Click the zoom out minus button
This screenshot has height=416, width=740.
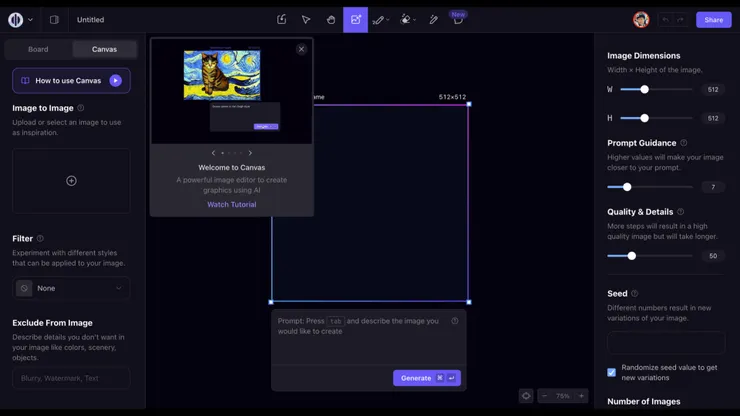pos(545,396)
